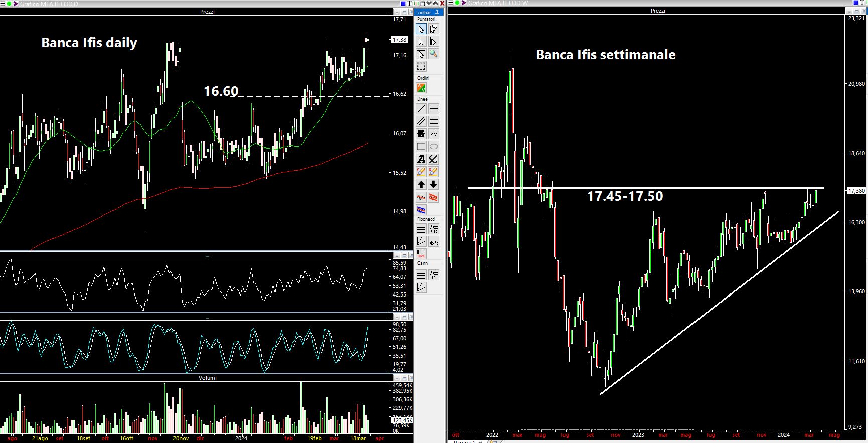Select the Banca Ifis settimanale title text
868x443 pixels.
tap(606, 55)
